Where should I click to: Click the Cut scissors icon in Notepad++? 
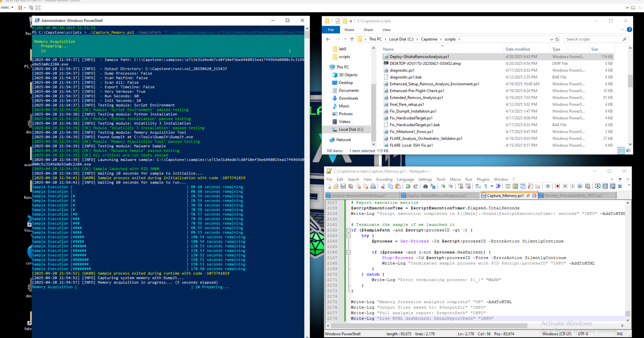(x=383, y=186)
